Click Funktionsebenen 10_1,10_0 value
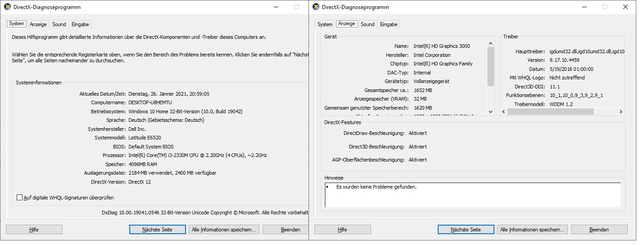 tap(576, 95)
